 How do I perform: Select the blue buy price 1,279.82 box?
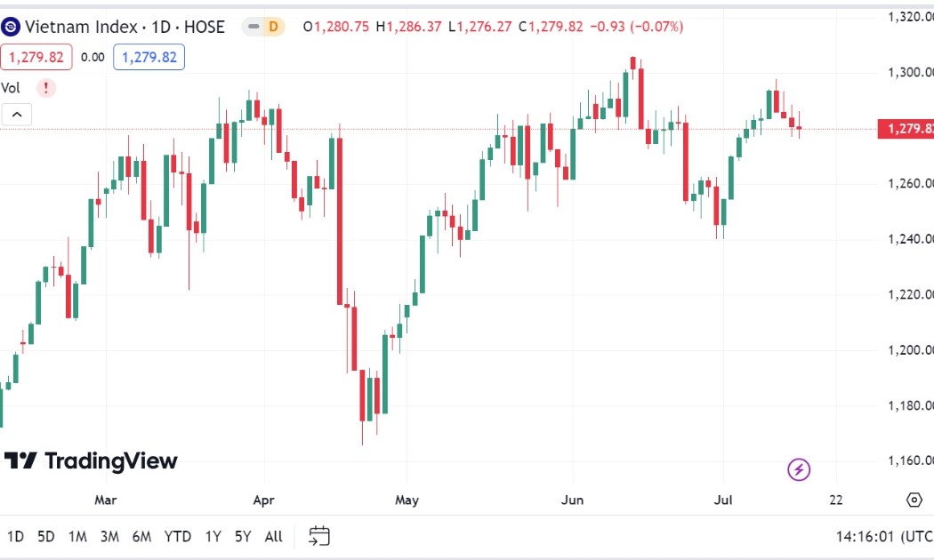[x=149, y=57]
